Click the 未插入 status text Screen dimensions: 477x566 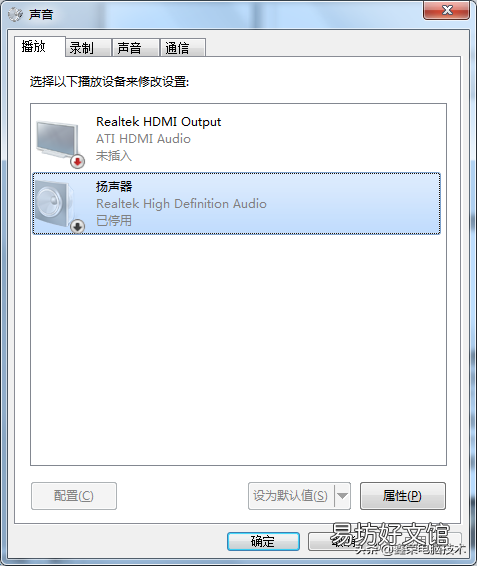(114, 156)
